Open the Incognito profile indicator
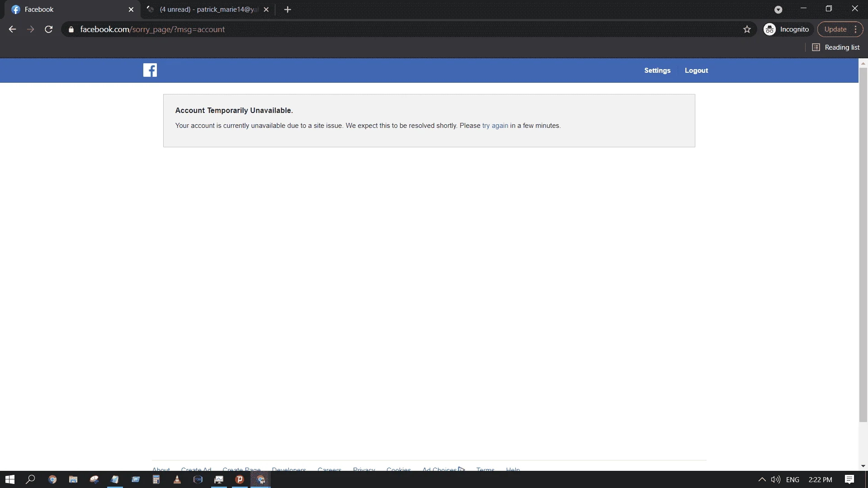The height and width of the screenshot is (488, 868). pyautogui.click(x=788, y=29)
